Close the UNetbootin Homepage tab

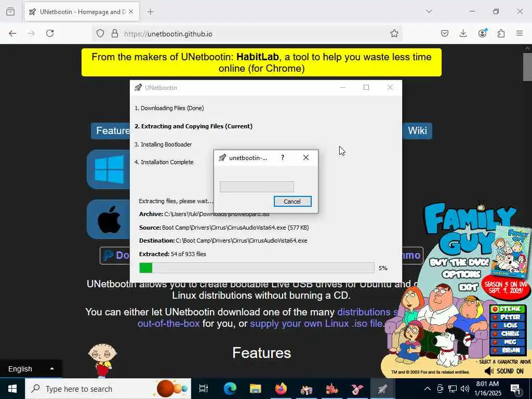(131, 12)
